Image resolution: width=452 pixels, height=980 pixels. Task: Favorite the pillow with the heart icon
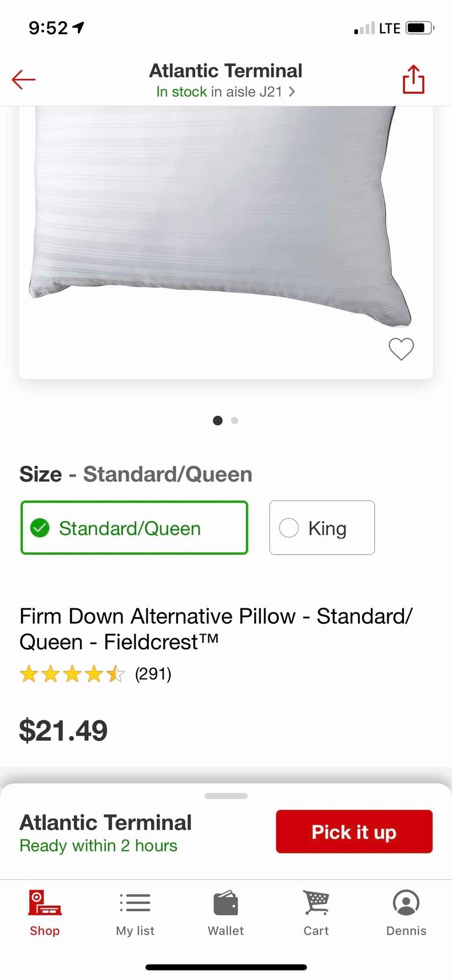pyautogui.click(x=401, y=349)
